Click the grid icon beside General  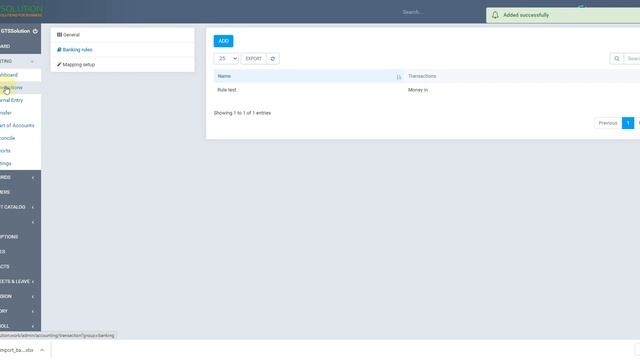(x=59, y=35)
